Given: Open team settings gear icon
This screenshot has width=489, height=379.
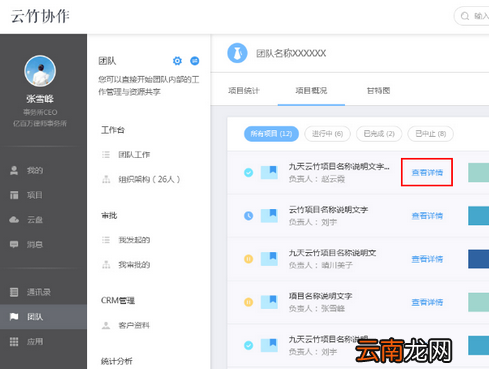Looking at the screenshot, I should click(x=177, y=61).
